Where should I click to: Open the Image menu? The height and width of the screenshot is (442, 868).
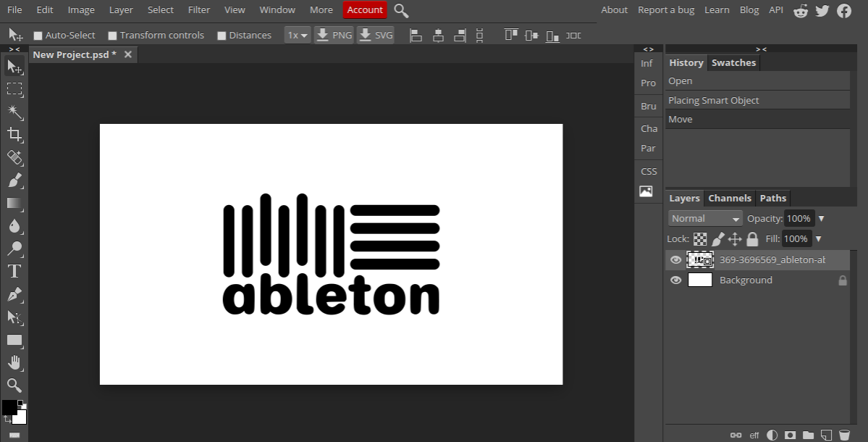click(x=81, y=10)
